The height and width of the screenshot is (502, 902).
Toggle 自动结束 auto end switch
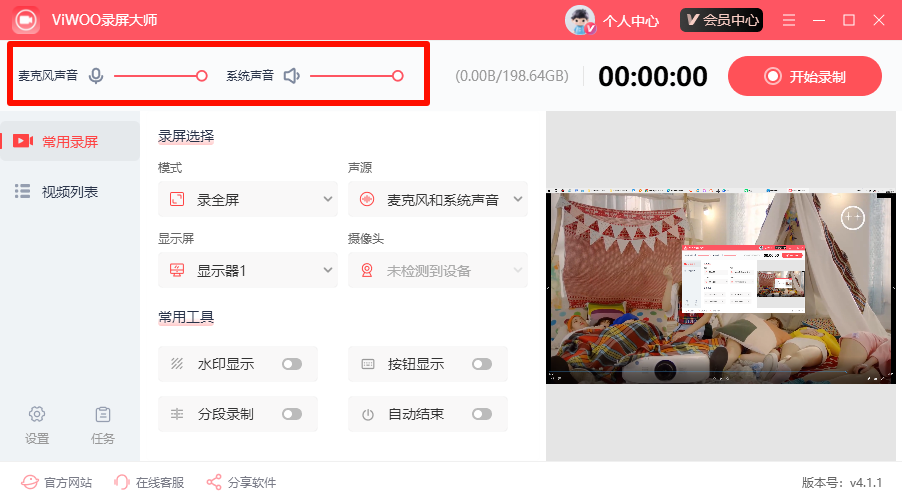pos(482,414)
